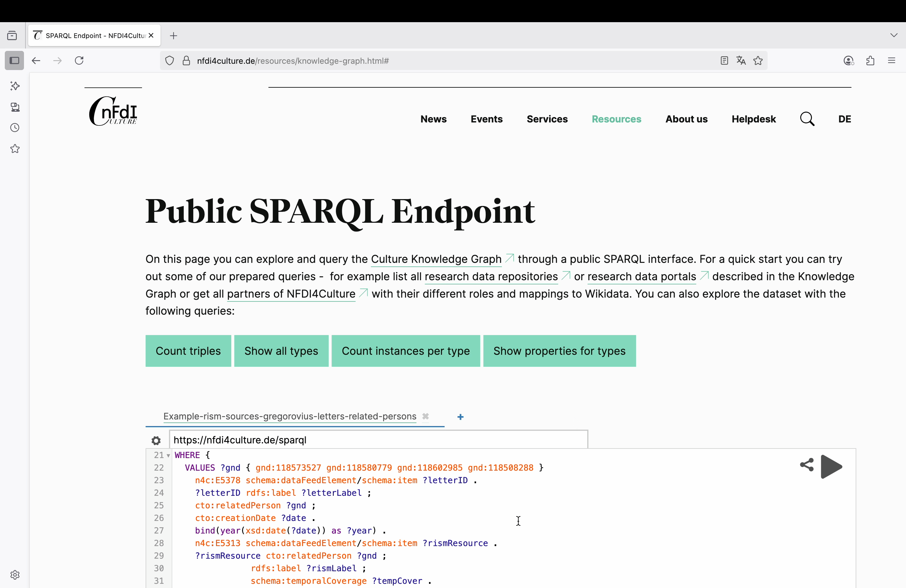
Task: Click 'cto:creationDate' in the query
Action: click(235, 518)
